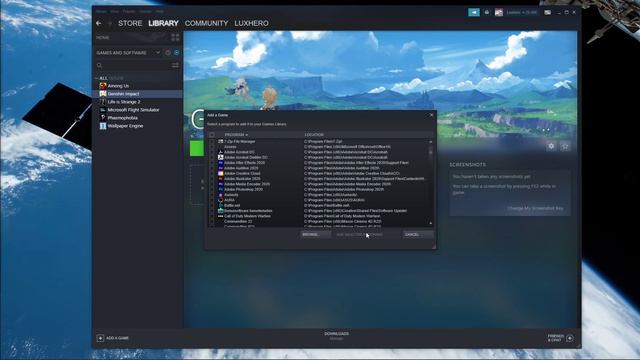This screenshot has height=360, width=640.
Task: Click Cancel in Add a Game dialog
Action: tap(418, 235)
